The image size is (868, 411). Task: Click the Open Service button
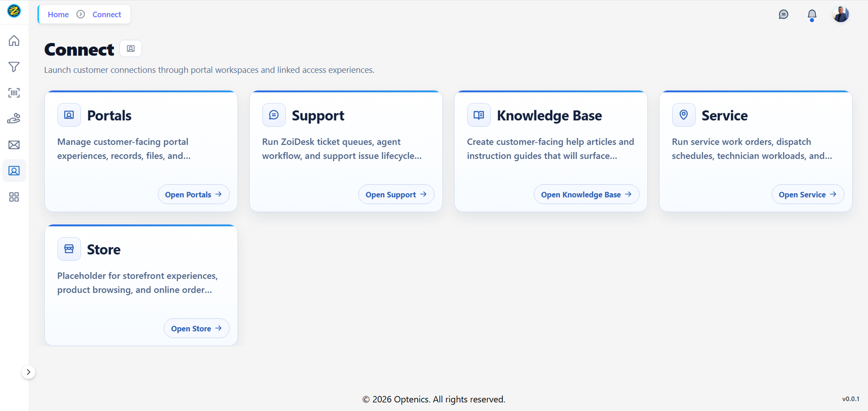[x=808, y=194]
